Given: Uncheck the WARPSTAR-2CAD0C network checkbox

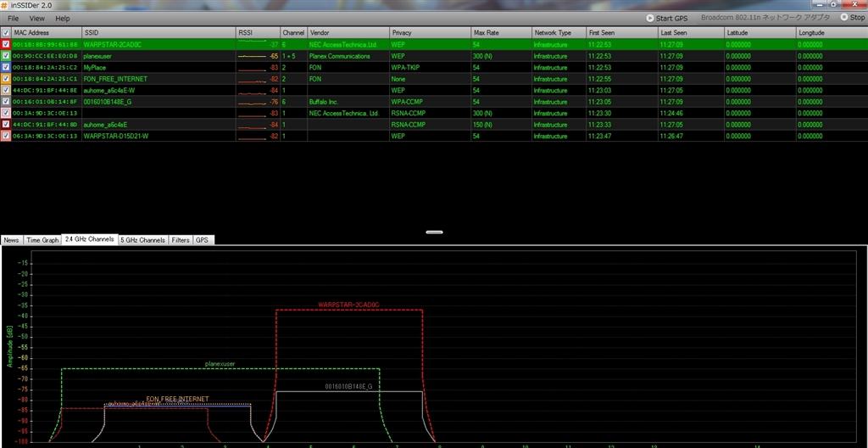Looking at the screenshot, I should tap(6, 44).
